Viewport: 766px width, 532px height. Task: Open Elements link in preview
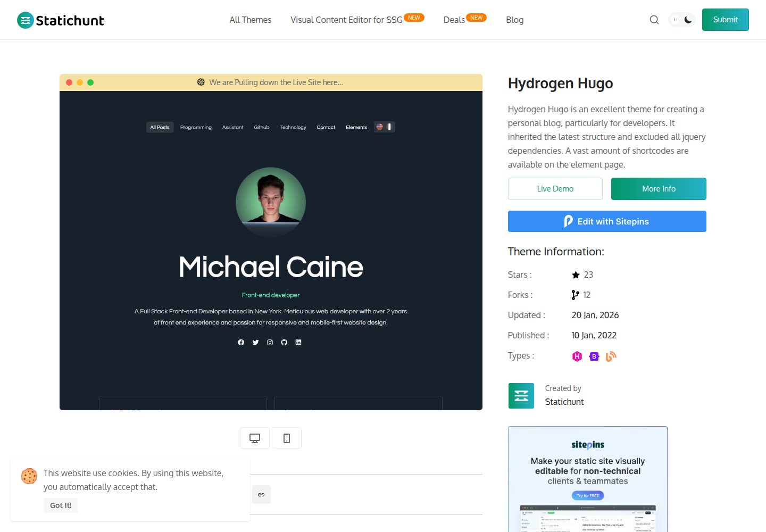point(356,127)
